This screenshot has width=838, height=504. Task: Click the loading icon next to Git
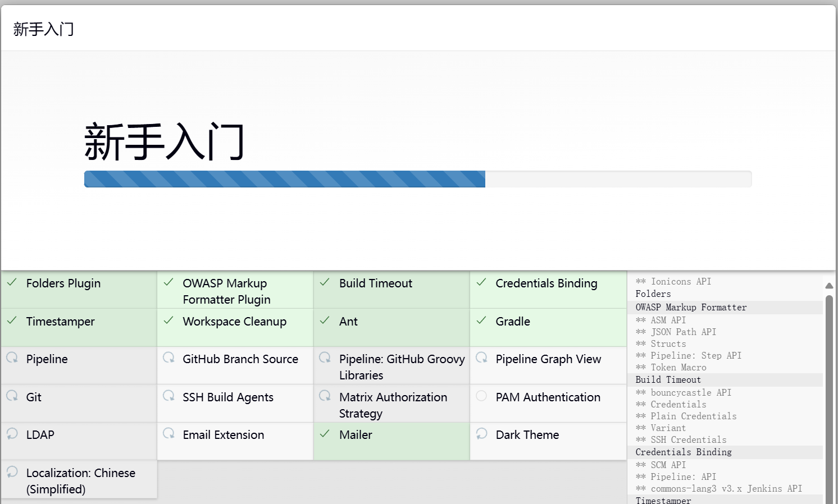click(x=12, y=396)
